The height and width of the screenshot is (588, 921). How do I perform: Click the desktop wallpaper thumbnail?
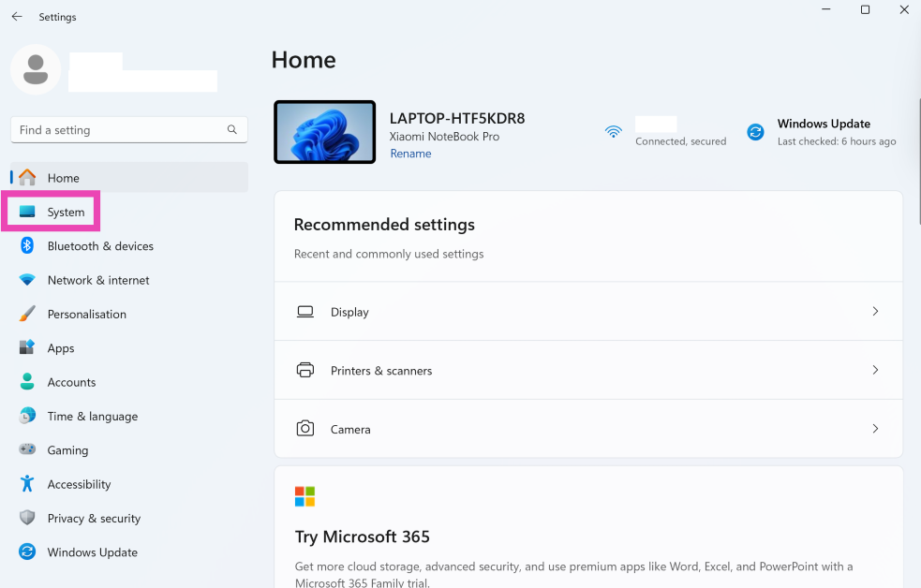point(324,132)
